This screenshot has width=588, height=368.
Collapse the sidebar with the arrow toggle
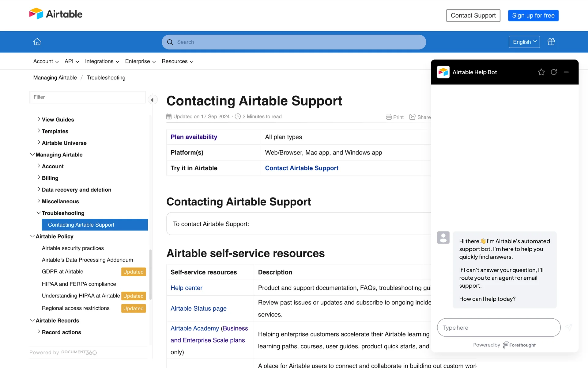(152, 100)
